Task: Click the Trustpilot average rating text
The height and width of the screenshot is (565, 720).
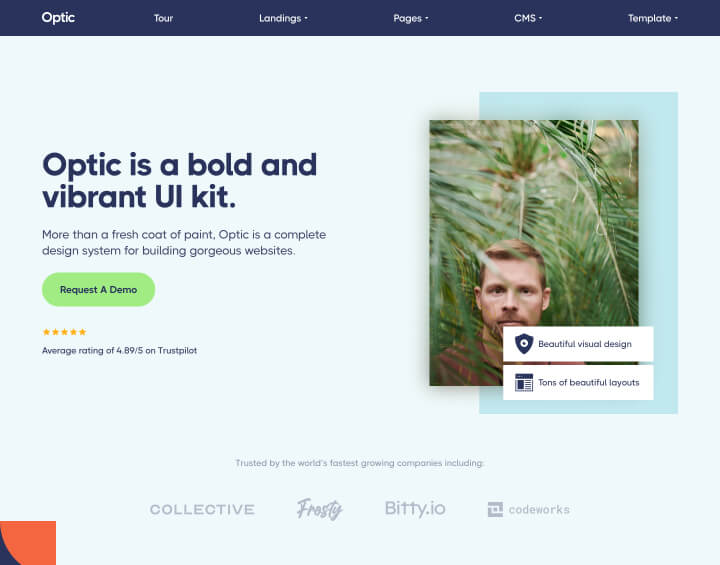Action: 119,350
